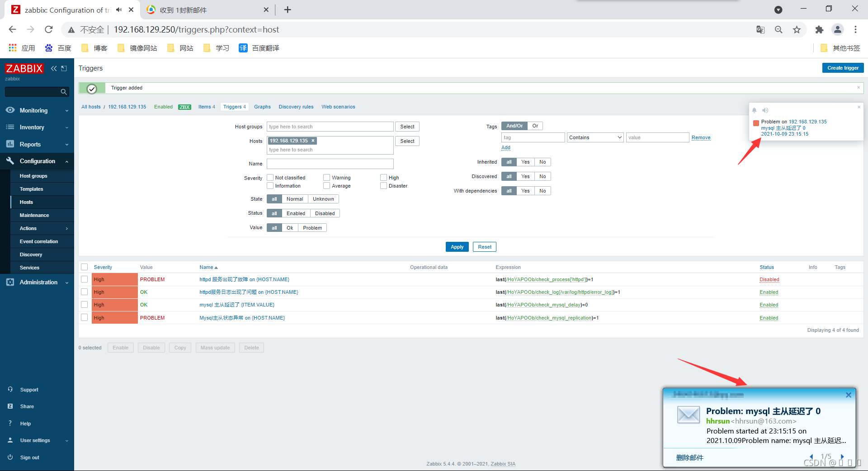The image size is (868, 471).
Task: Check the High severity box
Action: pyautogui.click(x=383, y=178)
